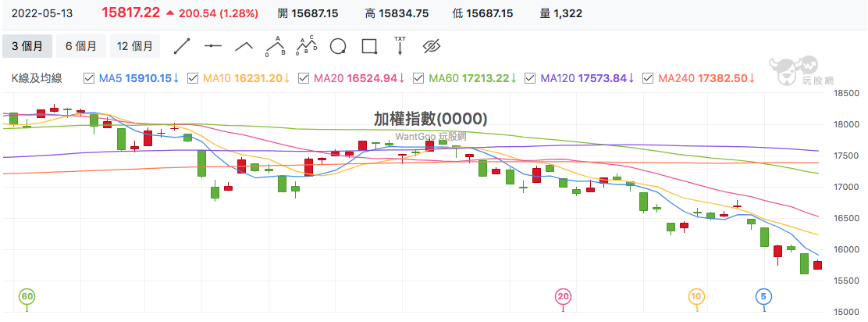
Task: Click the 18500 price axis label
Action: click(x=848, y=94)
